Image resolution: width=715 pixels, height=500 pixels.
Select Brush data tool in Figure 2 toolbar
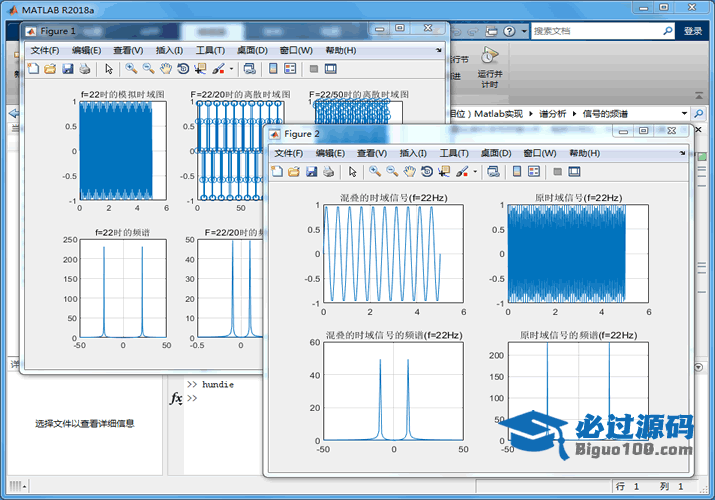tap(462, 172)
